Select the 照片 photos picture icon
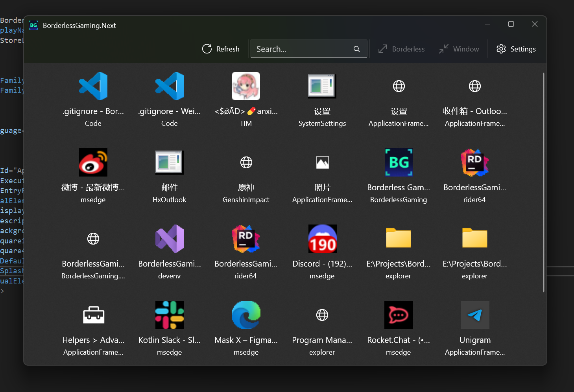The height and width of the screenshot is (392, 574). tap(323, 162)
